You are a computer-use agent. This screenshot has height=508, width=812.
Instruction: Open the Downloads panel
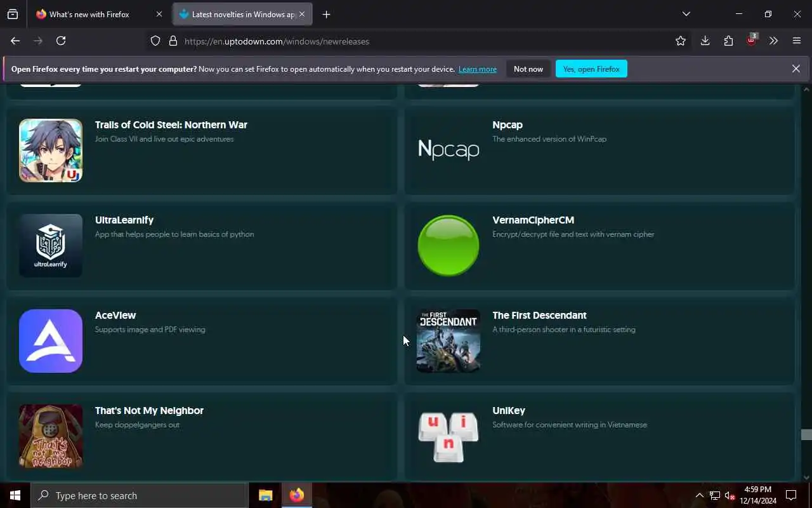tap(705, 41)
